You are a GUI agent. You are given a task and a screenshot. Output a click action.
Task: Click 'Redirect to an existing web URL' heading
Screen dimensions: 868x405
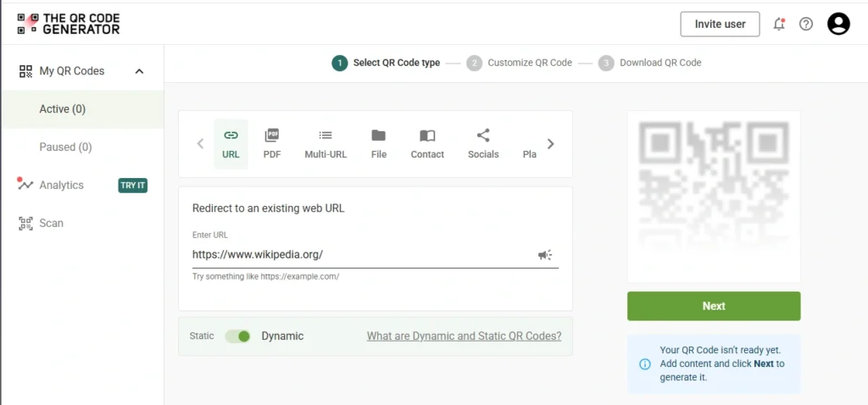pos(268,208)
